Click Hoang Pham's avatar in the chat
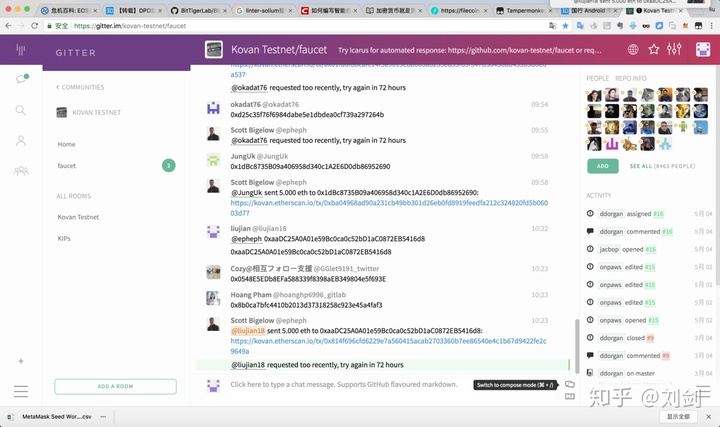 tap(213, 298)
